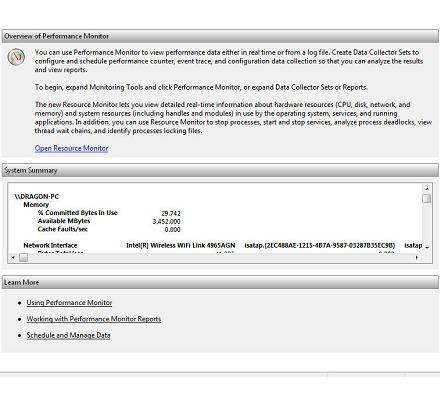The height and width of the screenshot is (406, 440).
Task: Select the 0.000 cache faults value
Action: coord(172,229)
